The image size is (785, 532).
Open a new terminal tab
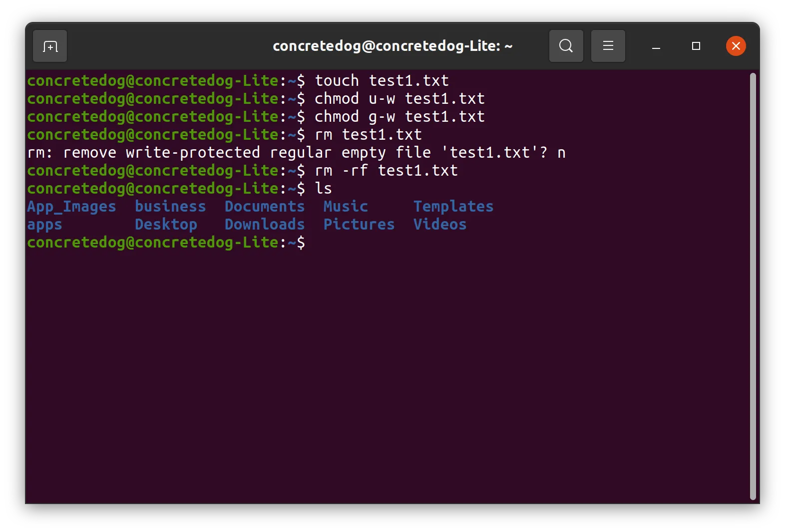tap(50, 46)
